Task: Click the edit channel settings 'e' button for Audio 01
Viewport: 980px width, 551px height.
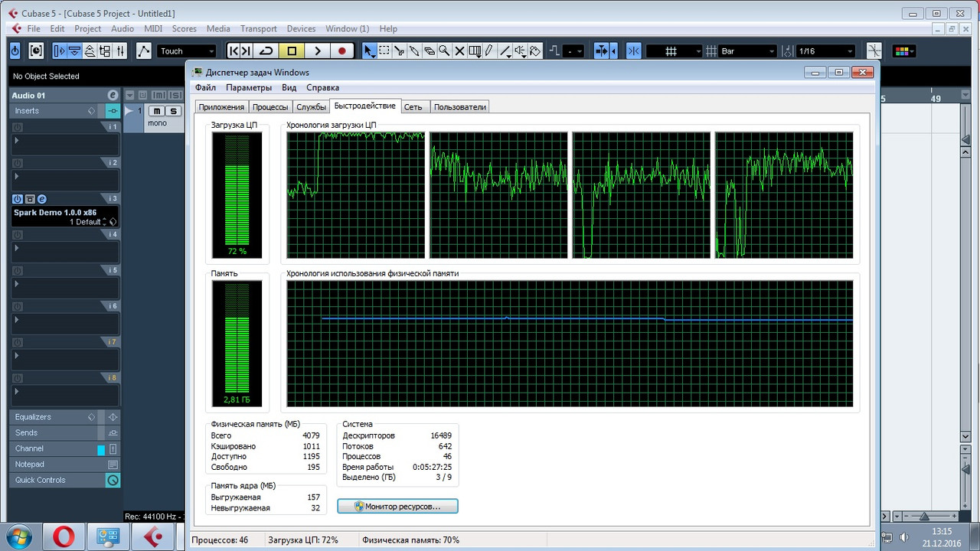Action: [113, 95]
